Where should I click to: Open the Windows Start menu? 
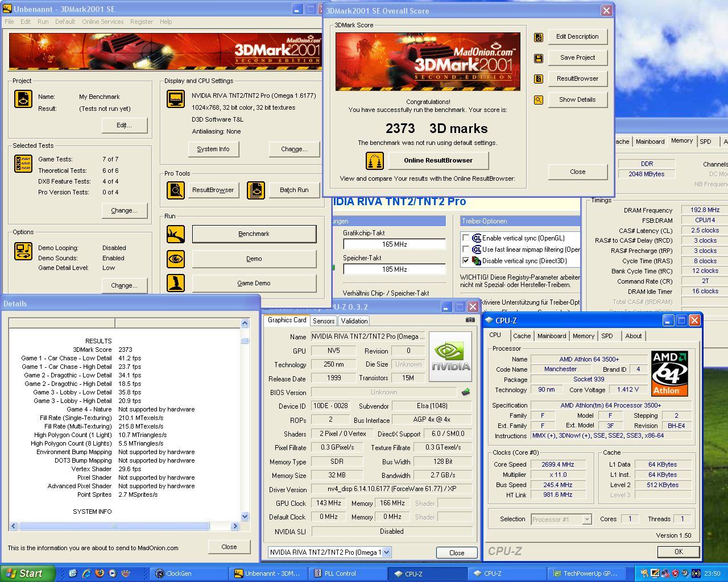tap(28, 573)
